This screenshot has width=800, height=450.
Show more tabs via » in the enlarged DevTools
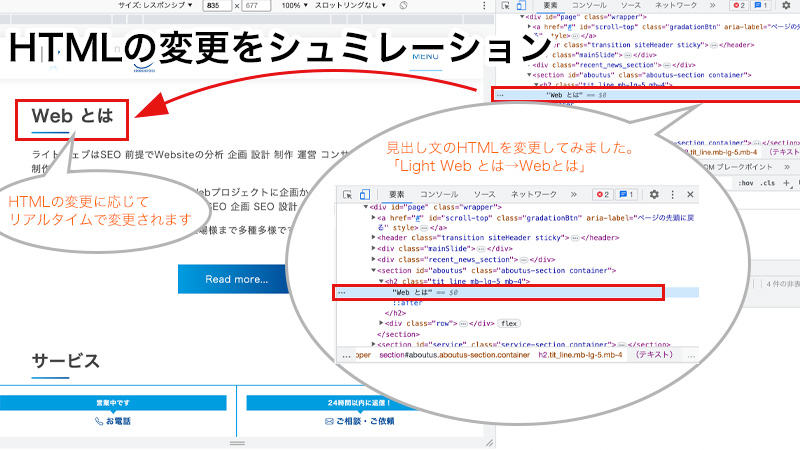click(573, 194)
